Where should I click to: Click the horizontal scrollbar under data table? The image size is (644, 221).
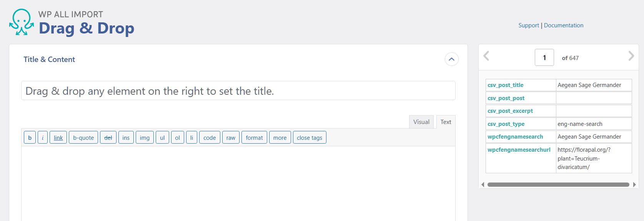click(x=558, y=184)
